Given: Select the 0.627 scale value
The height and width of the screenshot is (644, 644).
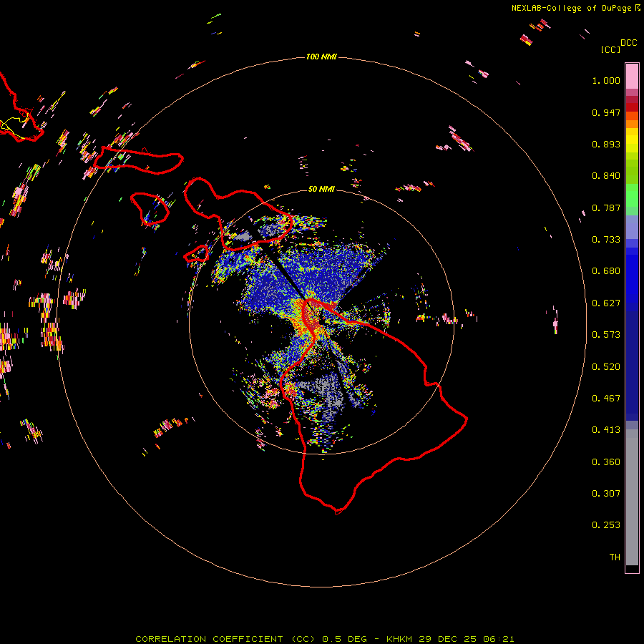Looking at the screenshot, I should pos(606,303).
